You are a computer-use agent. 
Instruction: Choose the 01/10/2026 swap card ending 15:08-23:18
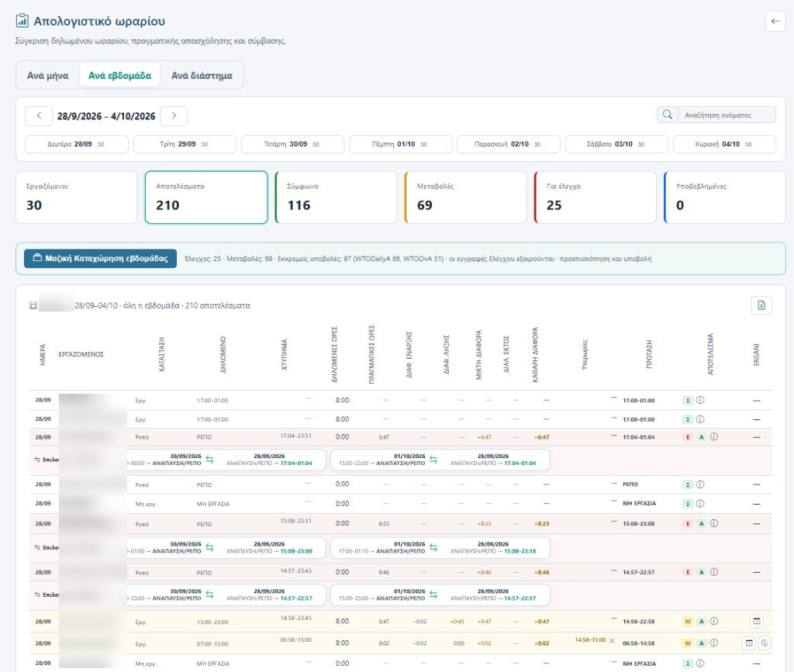pyautogui.click(x=440, y=547)
